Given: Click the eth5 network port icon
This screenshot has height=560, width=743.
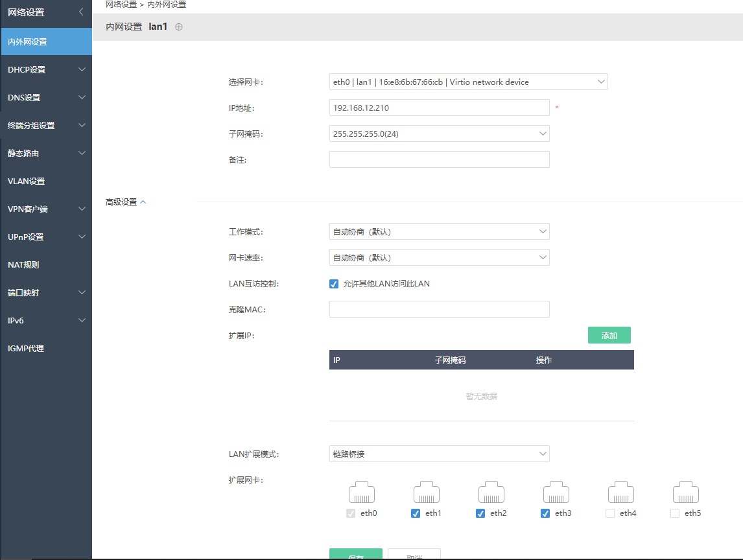Looking at the screenshot, I should click(x=686, y=493).
